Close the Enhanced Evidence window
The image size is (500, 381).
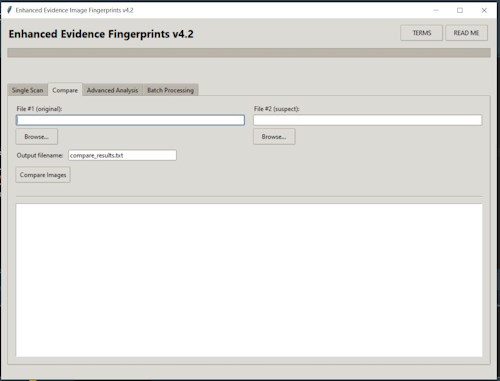click(484, 10)
